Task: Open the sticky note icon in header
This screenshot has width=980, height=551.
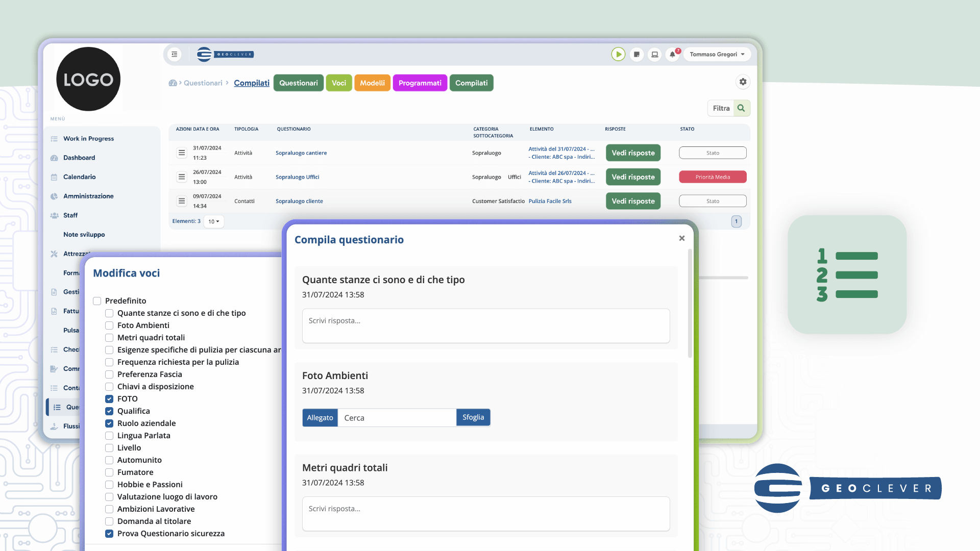Action: pos(636,54)
